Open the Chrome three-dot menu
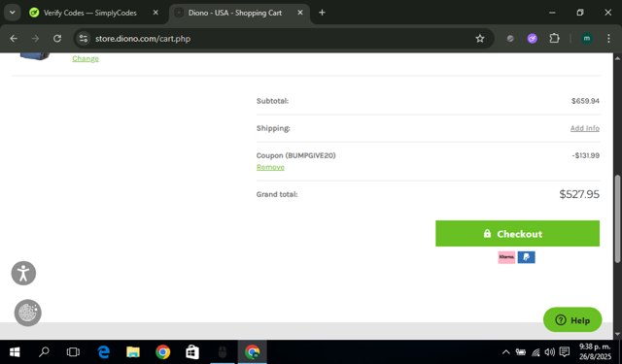This screenshot has width=622, height=364. coord(608,39)
